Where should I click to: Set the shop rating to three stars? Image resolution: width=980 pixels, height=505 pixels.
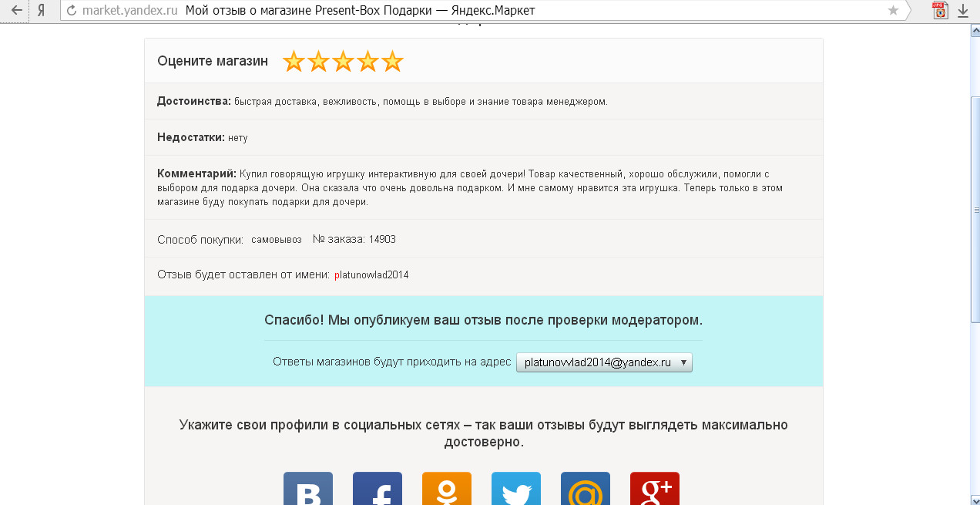[343, 62]
